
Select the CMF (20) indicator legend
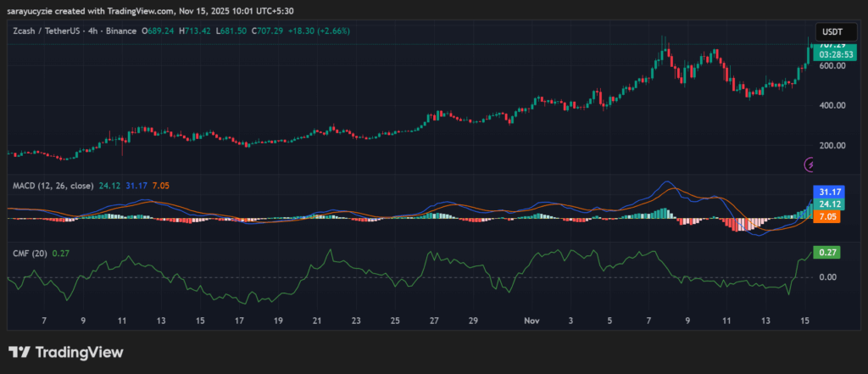(29, 253)
